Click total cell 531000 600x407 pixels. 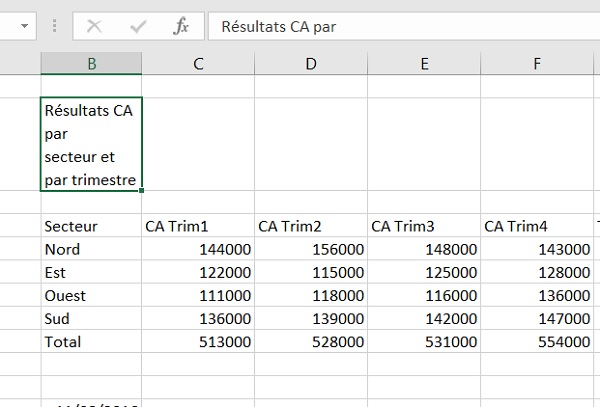click(424, 342)
